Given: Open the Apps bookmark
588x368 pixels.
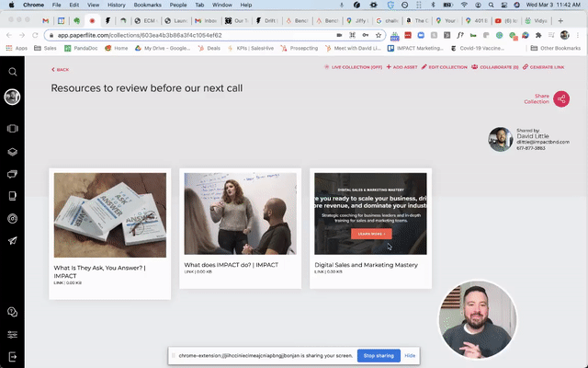Looking at the screenshot, I should [17, 48].
